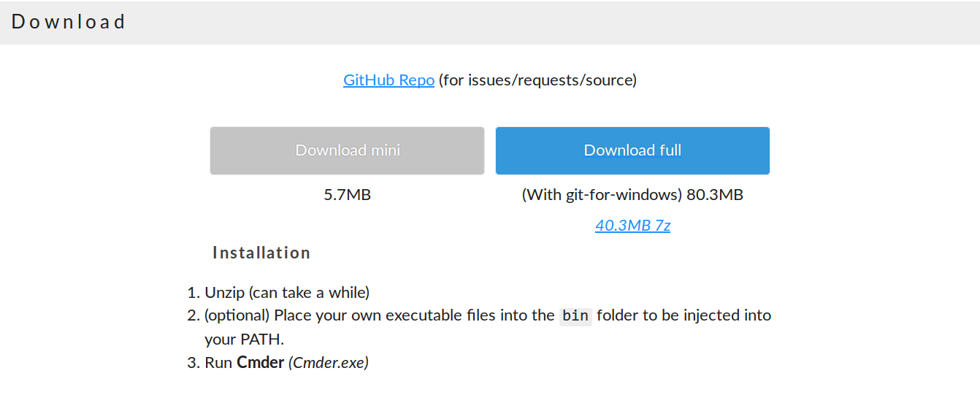980x395 pixels.
Task: Click list number 2 in Installation
Action: 193,316
